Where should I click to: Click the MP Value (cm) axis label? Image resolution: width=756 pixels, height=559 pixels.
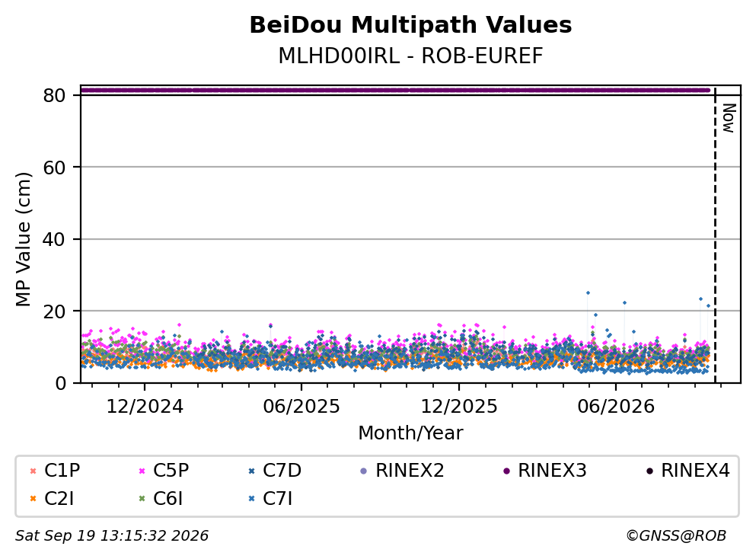23,239
